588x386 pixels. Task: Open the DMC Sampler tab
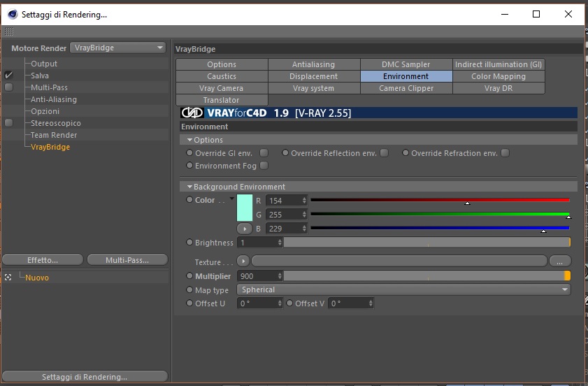coord(406,64)
